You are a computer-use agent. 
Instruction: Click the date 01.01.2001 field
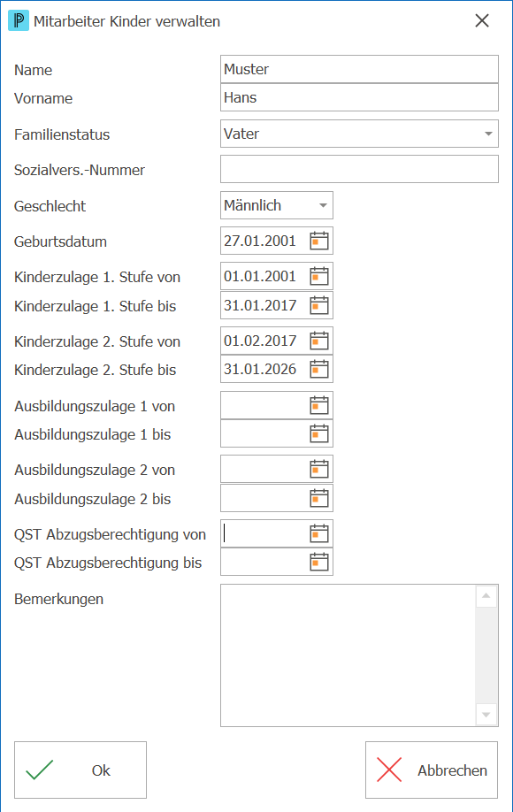[x=277, y=276]
